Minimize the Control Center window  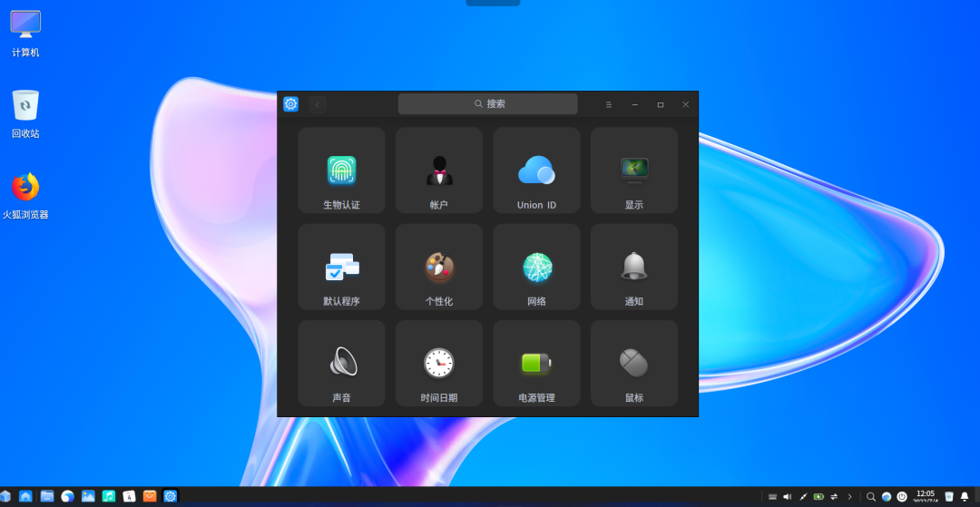[x=634, y=104]
